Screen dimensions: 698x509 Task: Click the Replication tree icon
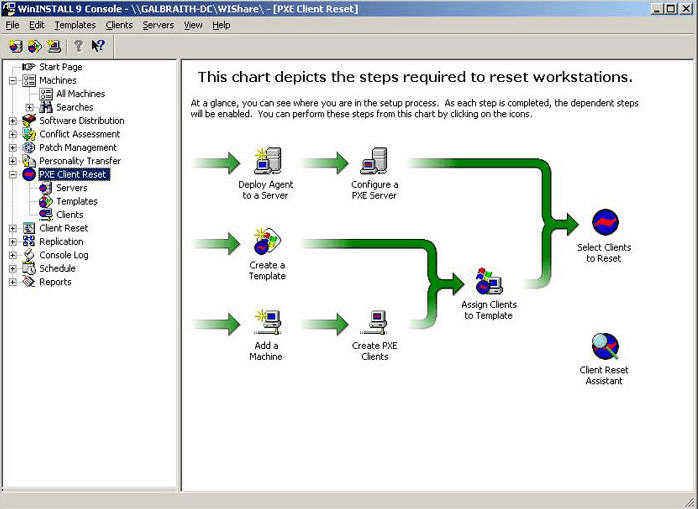click(x=29, y=241)
